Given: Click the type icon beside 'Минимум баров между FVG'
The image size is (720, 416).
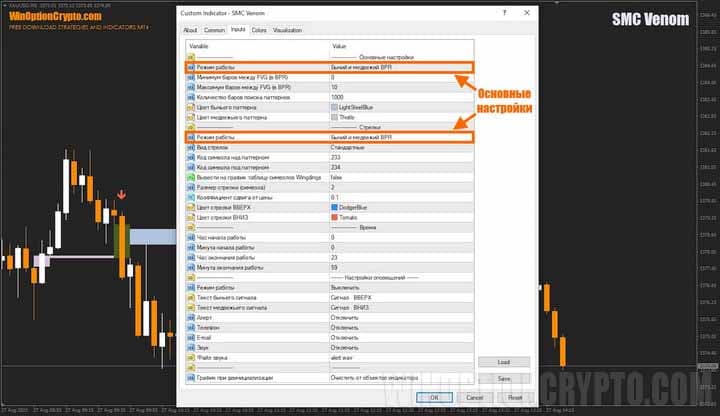Looking at the screenshot, I should pos(190,77).
